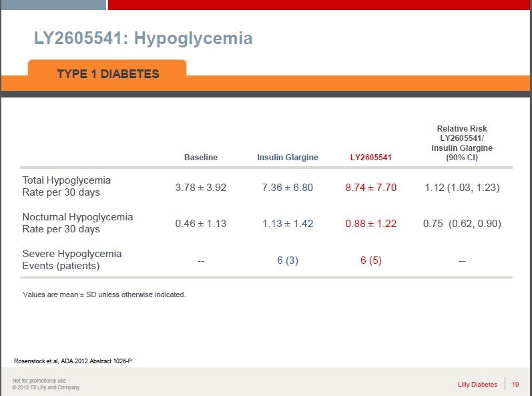Select the Total Hypoglycemia row label

pyautogui.click(x=66, y=186)
